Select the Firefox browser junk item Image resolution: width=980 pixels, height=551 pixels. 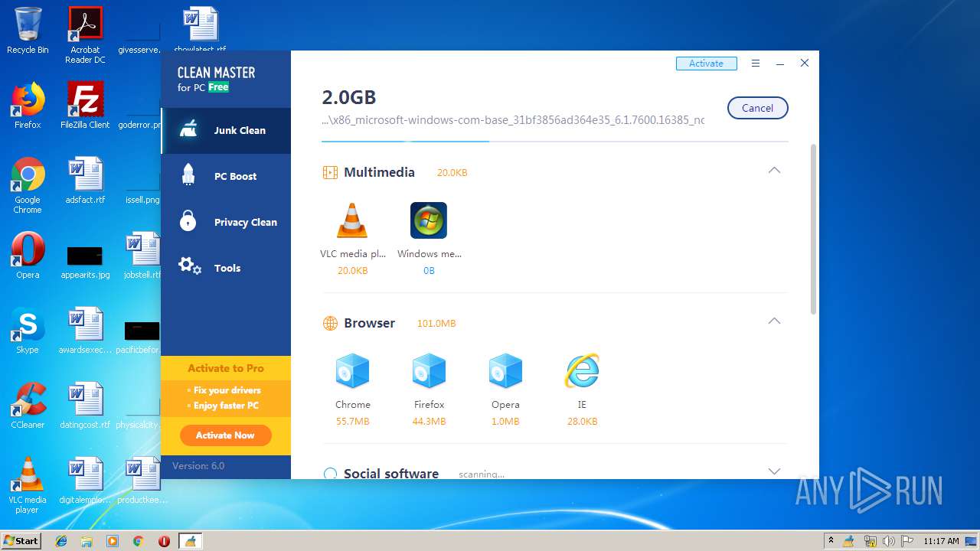[x=429, y=390]
